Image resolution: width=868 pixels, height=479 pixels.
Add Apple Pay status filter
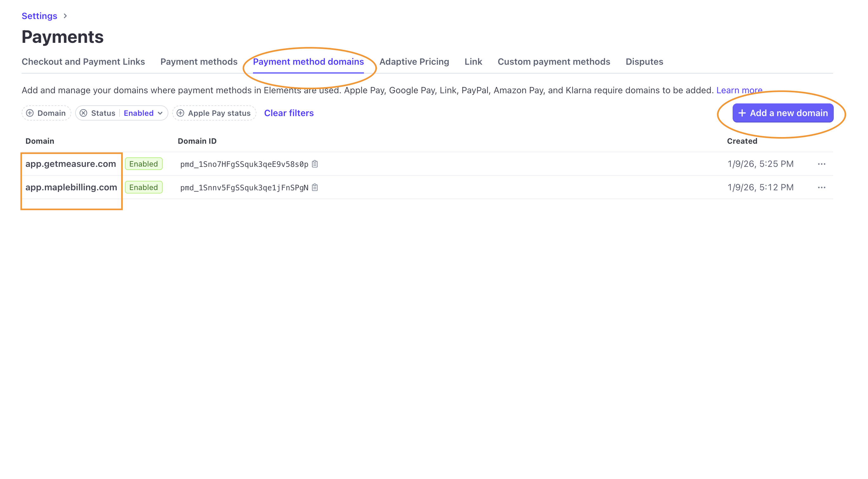[x=214, y=113]
